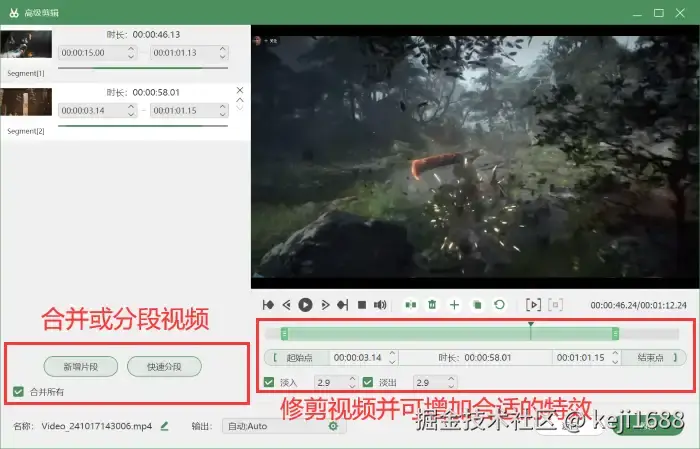Click the Segment[1] duration text 00:00:46.13
The width and height of the screenshot is (700, 449).
tap(156, 34)
